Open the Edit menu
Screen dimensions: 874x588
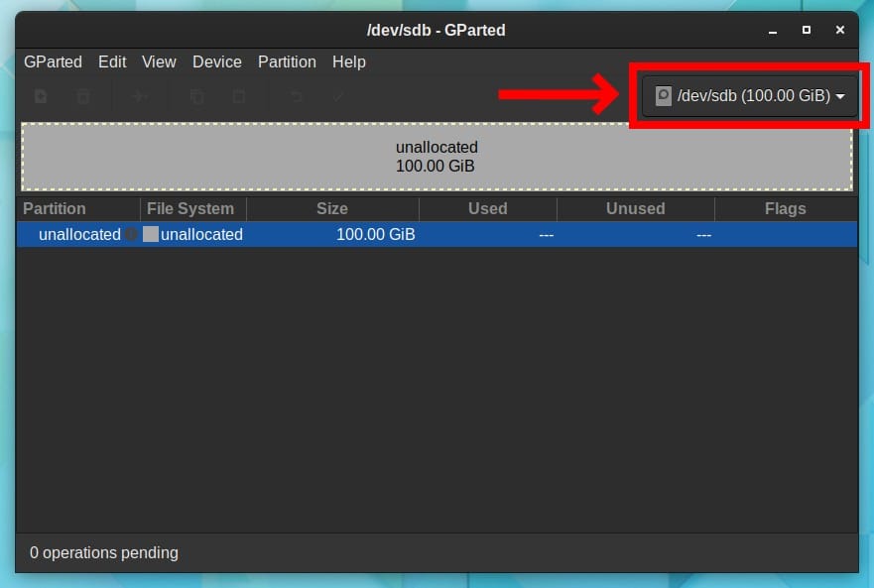(x=112, y=61)
